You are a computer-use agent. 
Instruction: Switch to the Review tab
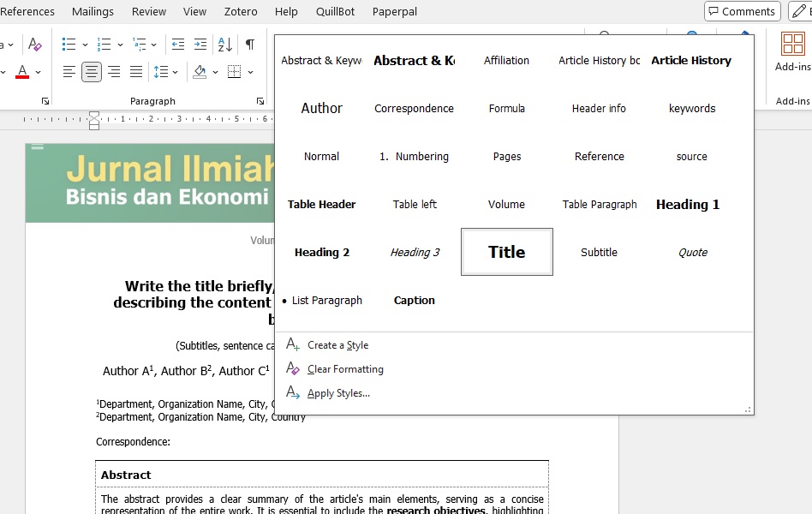point(149,11)
